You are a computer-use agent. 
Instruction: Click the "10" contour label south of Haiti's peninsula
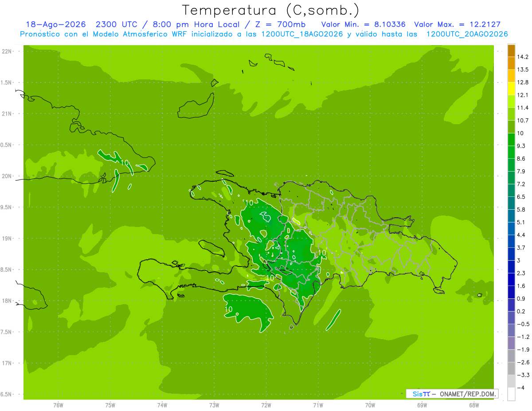[229, 309]
